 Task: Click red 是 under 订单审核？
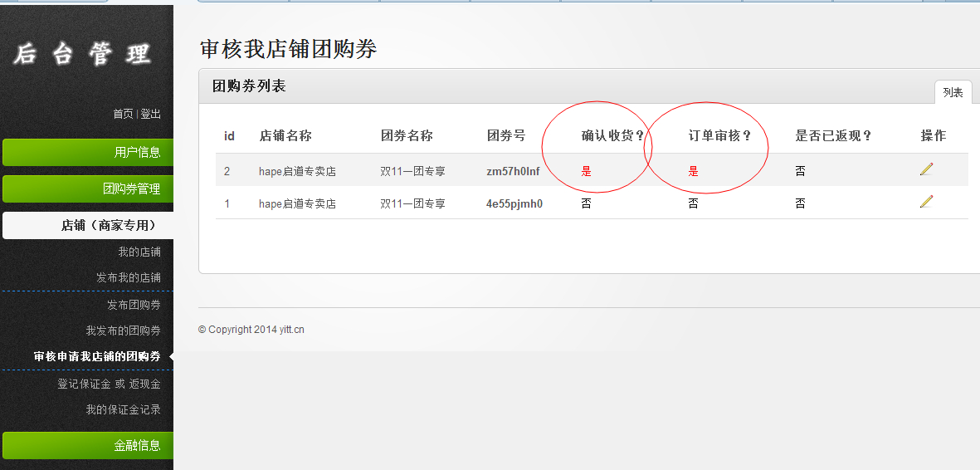pyautogui.click(x=693, y=172)
